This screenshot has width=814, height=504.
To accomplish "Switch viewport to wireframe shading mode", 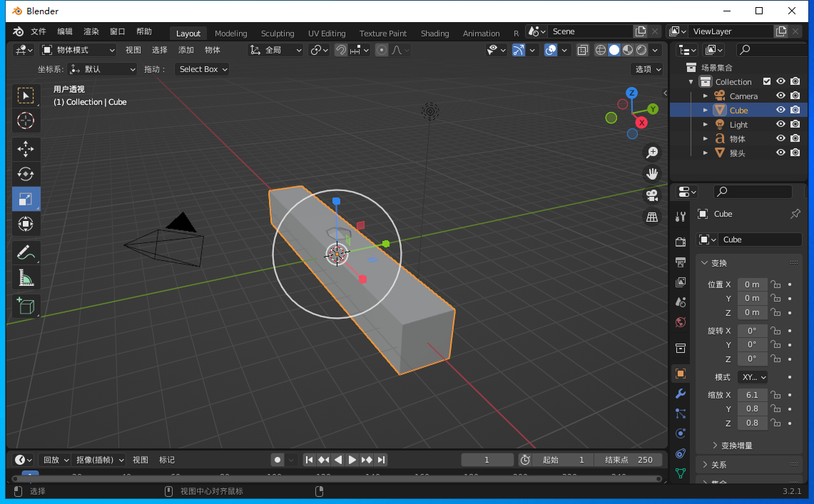I will 600,50.
